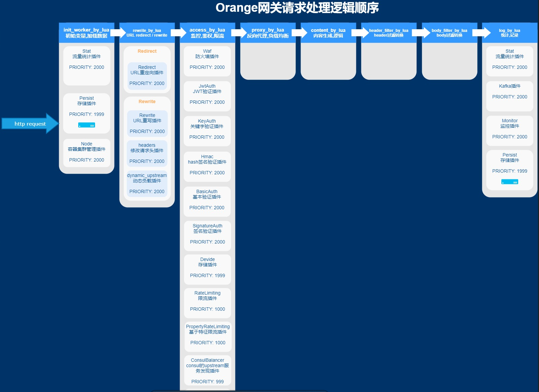Click PRIORITY: 1999 text on Devide card
Screen dimensions: 539x392
point(208,275)
